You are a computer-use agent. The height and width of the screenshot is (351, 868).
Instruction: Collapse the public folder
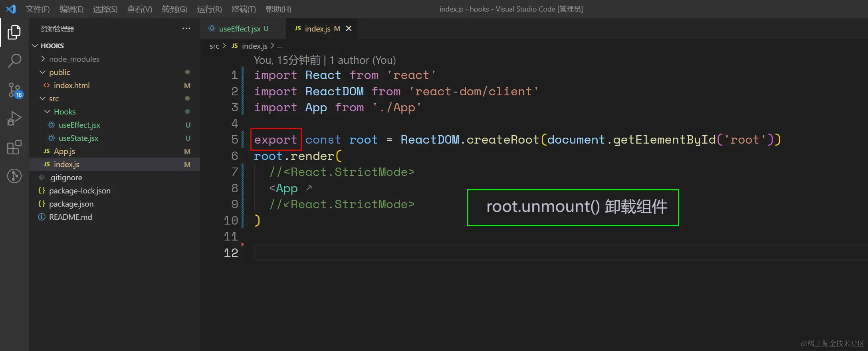click(43, 72)
